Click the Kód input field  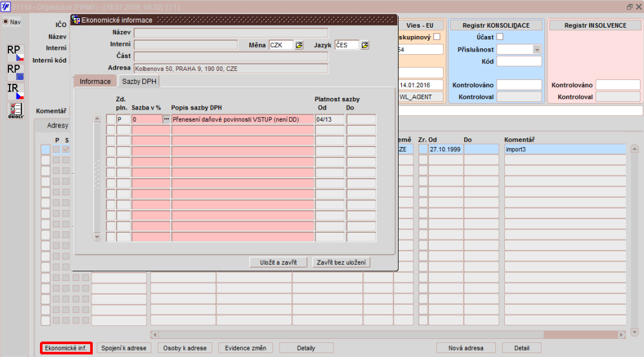coord(519,62)
